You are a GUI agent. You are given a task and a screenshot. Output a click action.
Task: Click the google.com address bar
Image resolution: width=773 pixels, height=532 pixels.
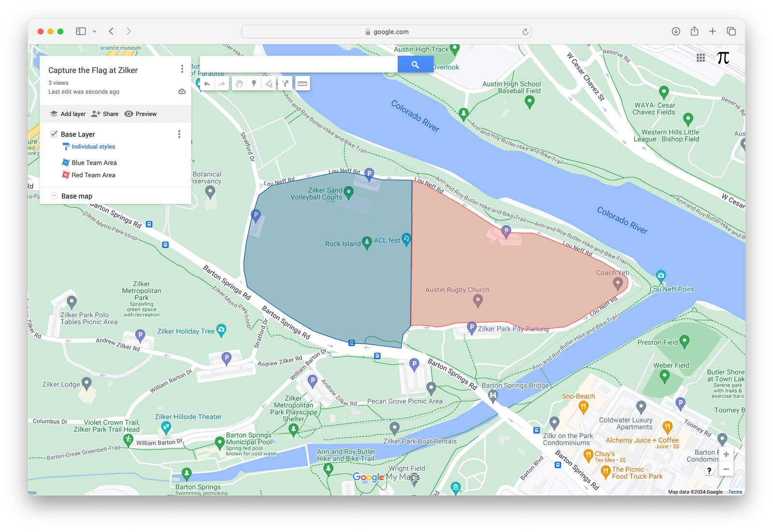pos(386,32)
